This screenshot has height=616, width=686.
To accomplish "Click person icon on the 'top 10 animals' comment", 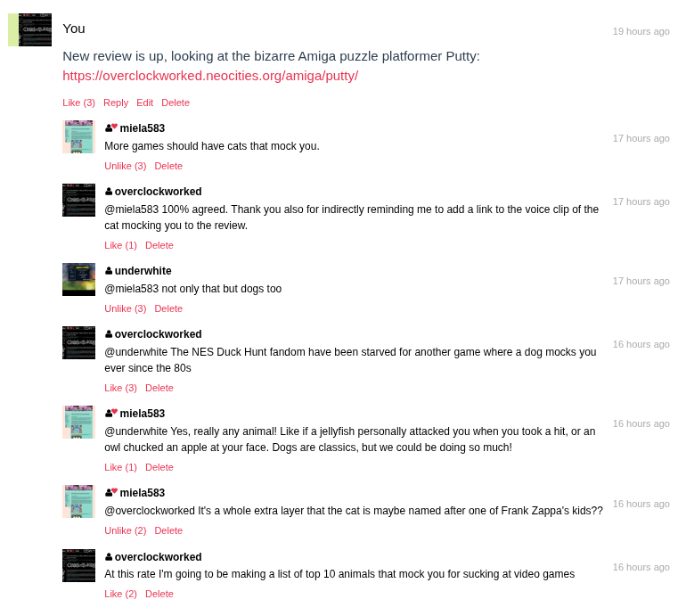I will (x=109, y=557).
